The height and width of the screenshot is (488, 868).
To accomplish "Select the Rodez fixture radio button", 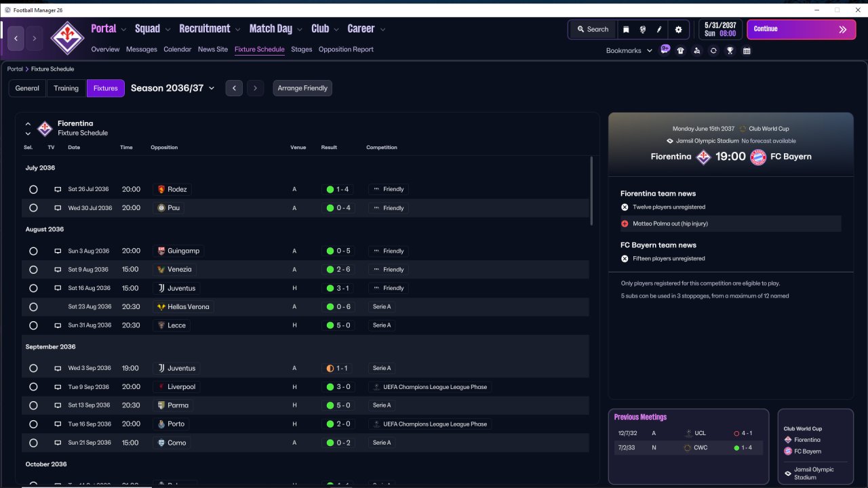I will coord(33,190).
